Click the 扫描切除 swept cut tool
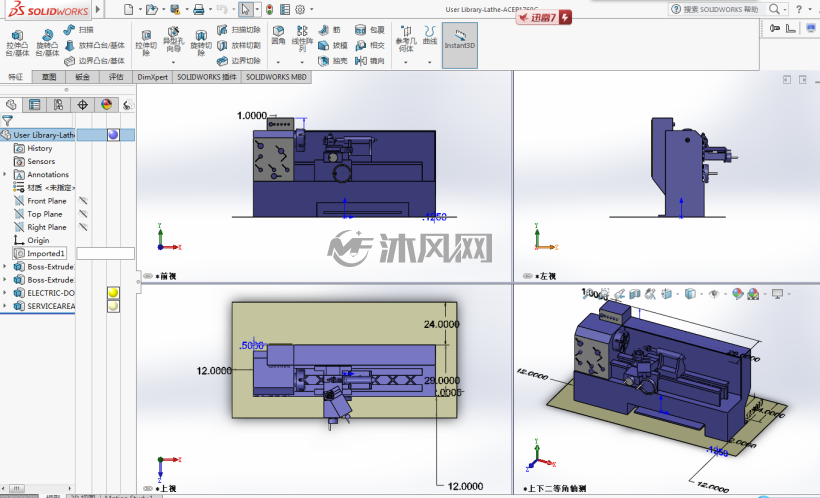The image size is (820, 498). [238, 30]
